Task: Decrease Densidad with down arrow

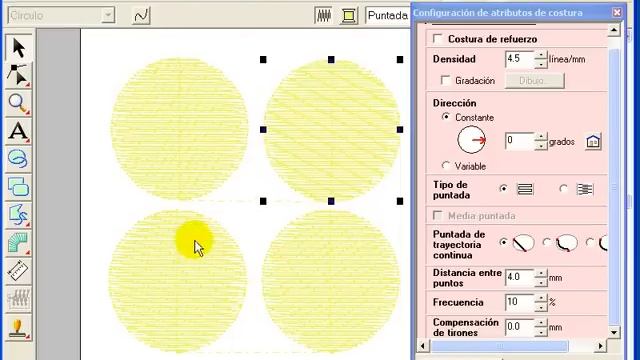Action: click(541, 64)
